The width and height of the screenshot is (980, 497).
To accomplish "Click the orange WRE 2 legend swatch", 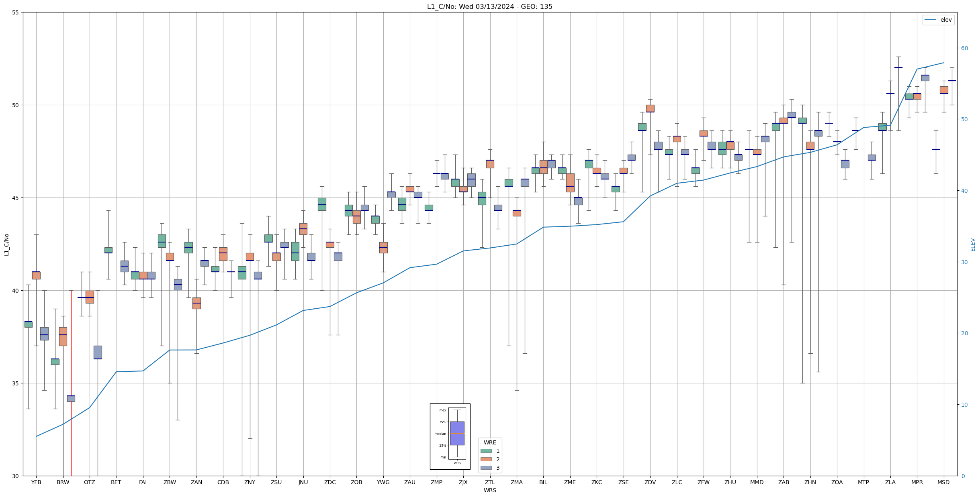I will pyautogui.click(x=486, y=459).
